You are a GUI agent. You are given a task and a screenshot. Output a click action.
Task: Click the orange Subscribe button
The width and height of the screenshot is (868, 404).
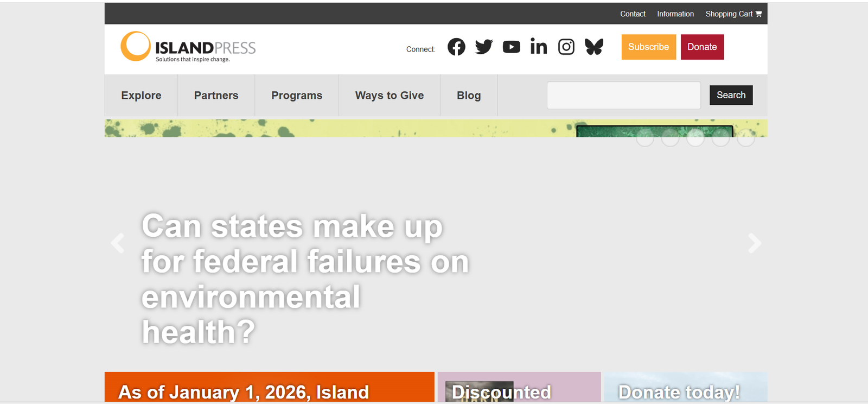pos(649,47)
